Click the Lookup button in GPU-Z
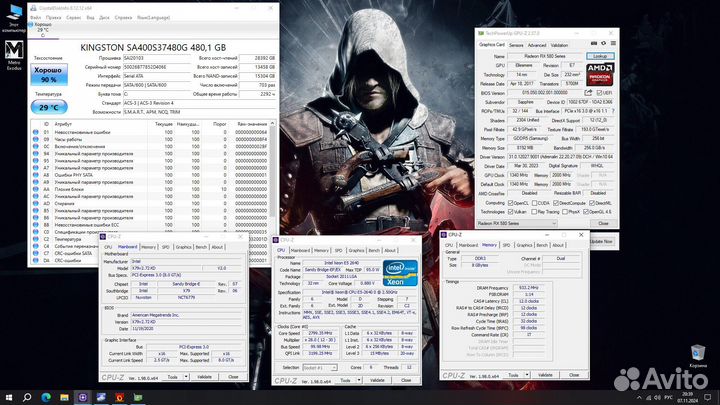Screen dimensions: 720x405 [x=600, y=56]
